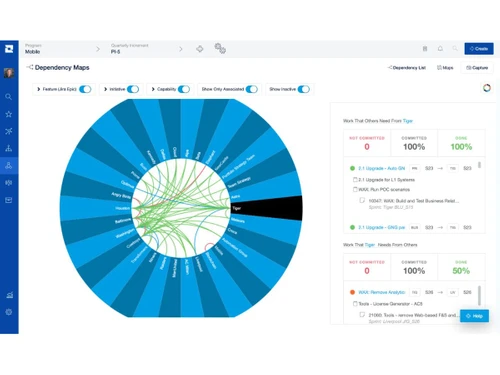Click the upper DONE 100% stat
Screen dimensions: 500x375
(x=461, y=143)
